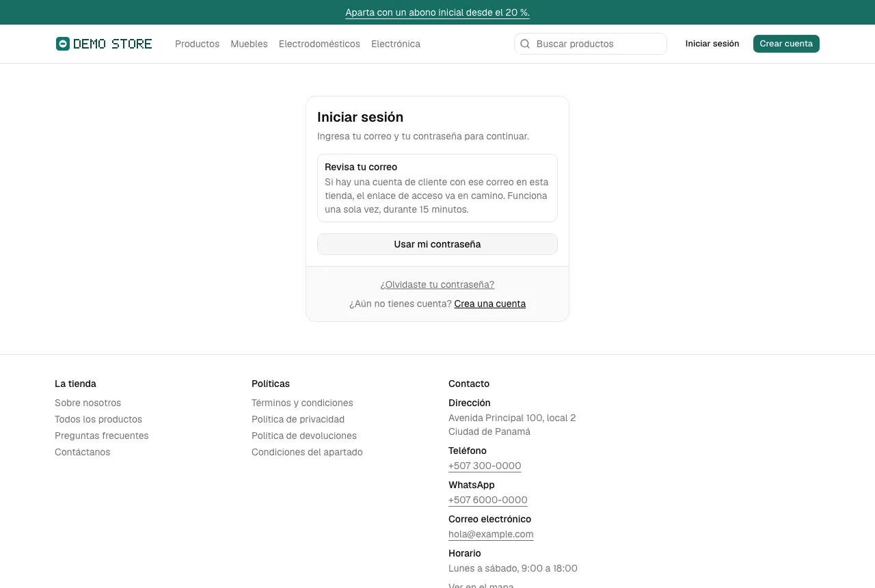This screenshot has height=588, width=875.
Task: Browse the Electrónica category
Action: [x=396, y=44]
